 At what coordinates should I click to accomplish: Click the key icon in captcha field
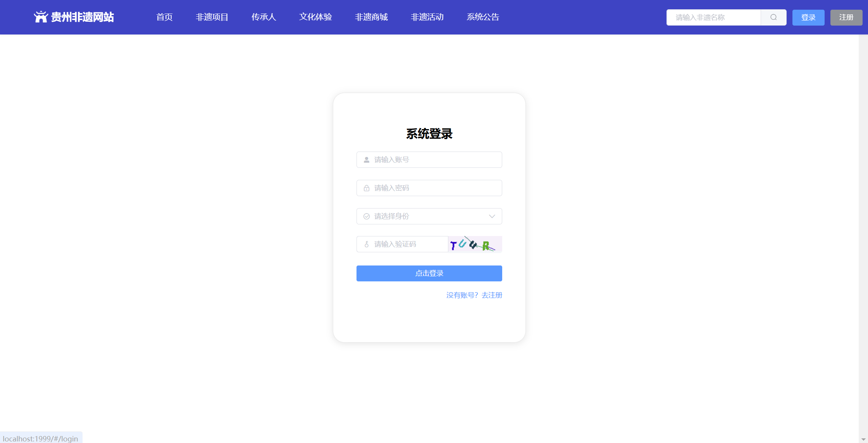coord(366,244)
